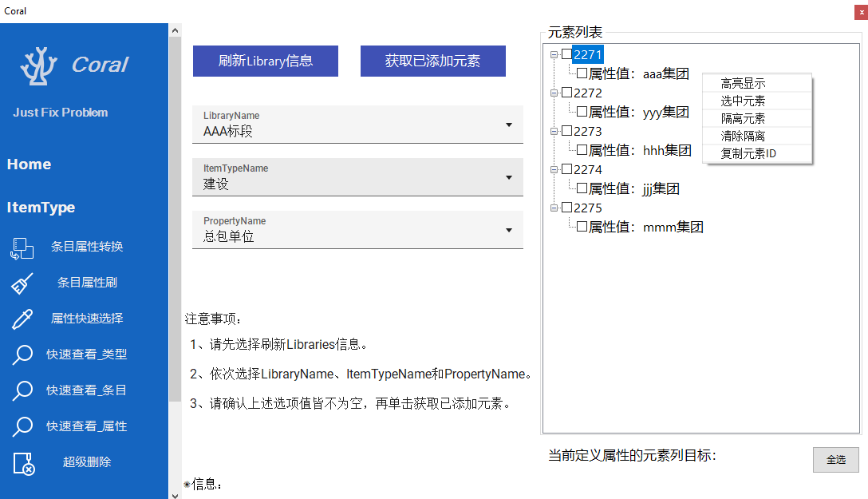
Task: Click the 快速查看_属性 magnifier icon
Action: (x=22, y=426)
